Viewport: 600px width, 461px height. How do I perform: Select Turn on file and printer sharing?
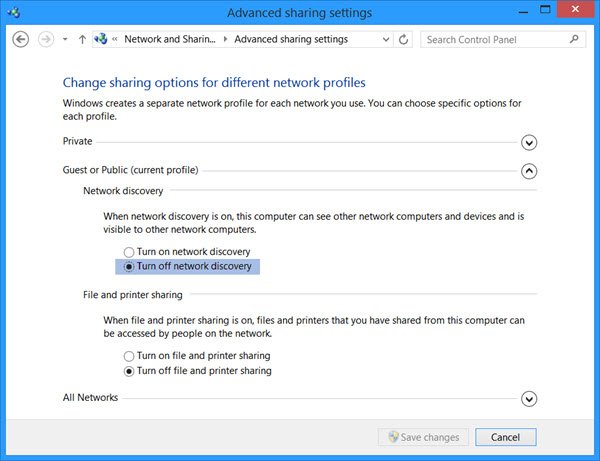click(128, 356)
